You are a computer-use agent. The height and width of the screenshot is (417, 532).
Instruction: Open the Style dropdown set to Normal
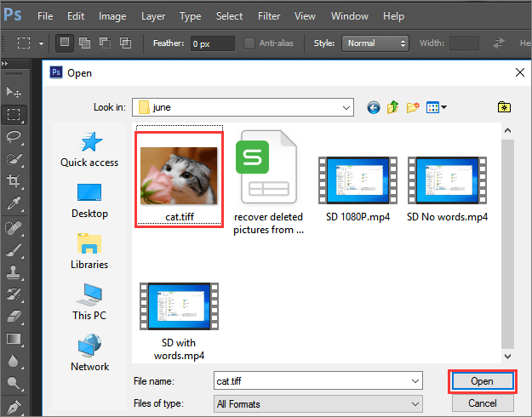coord(375,43)
